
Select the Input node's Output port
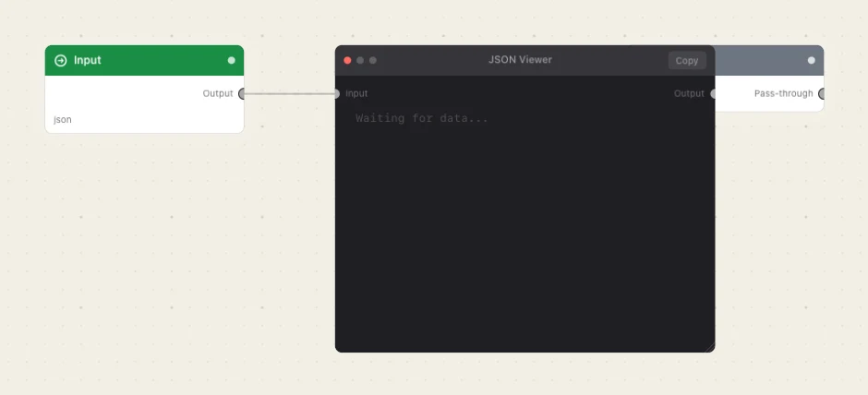(241, 94)
